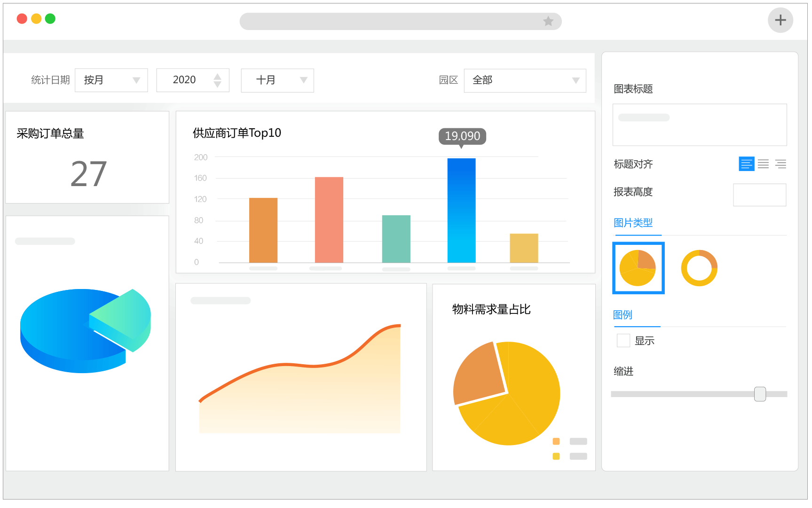Click the 图表标题 text input box
Image resolution: width=812 pixels, height=508 pixels.
point(700,125)
